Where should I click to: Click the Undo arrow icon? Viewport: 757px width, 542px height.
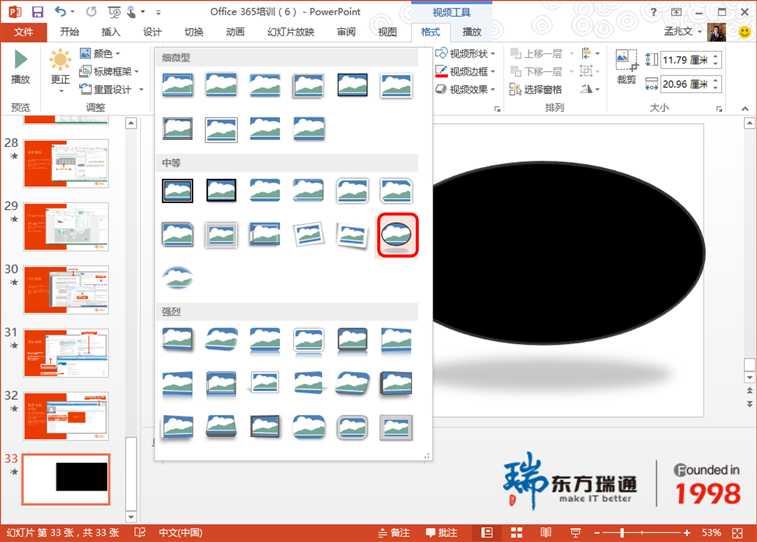pyautogui.click(x=60, y=11)
